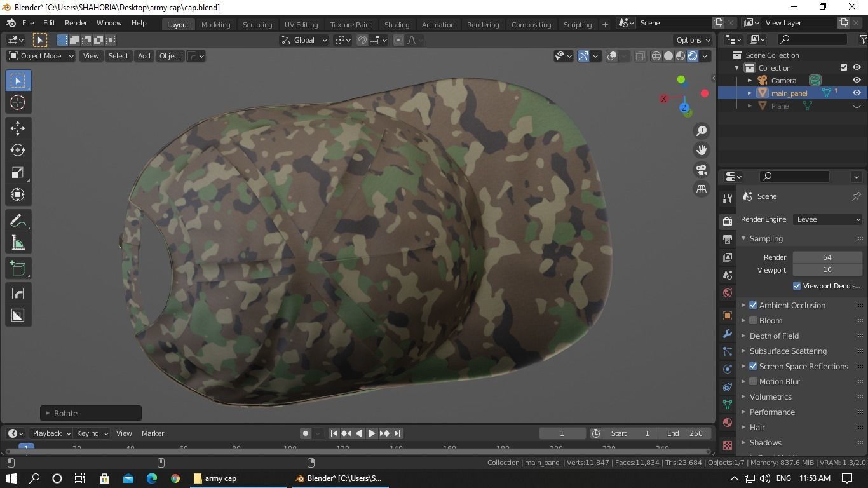Switch perspective/orthographic grid icon
Image resolution: width=868 pixels, height=488 pixels.
[x=702, y=189]
